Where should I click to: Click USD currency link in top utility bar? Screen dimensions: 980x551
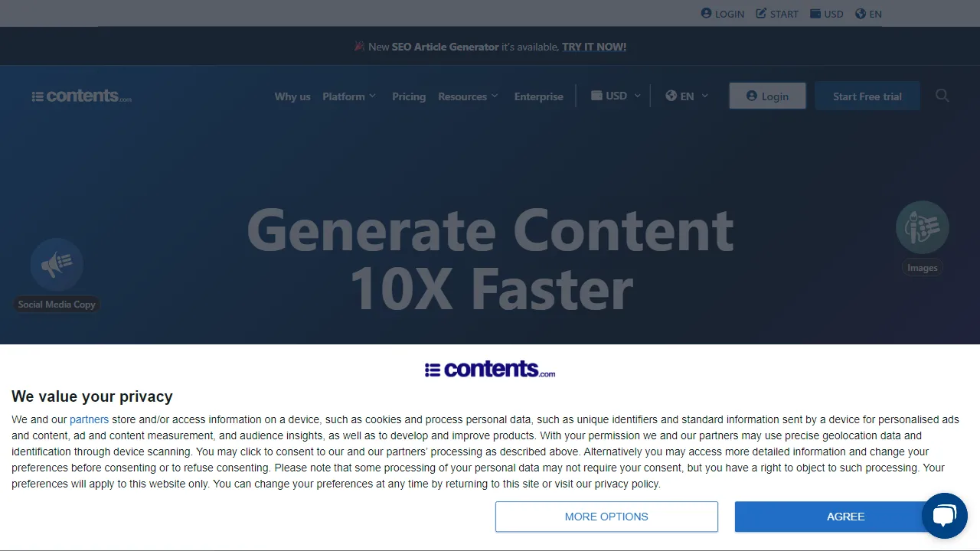[x=827, y=14]
